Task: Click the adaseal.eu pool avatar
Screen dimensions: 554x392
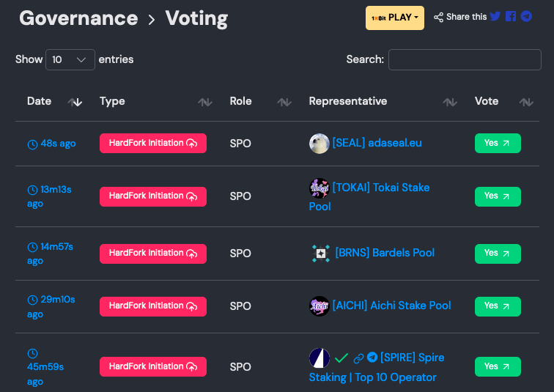Action: click(x=319, y=143)
